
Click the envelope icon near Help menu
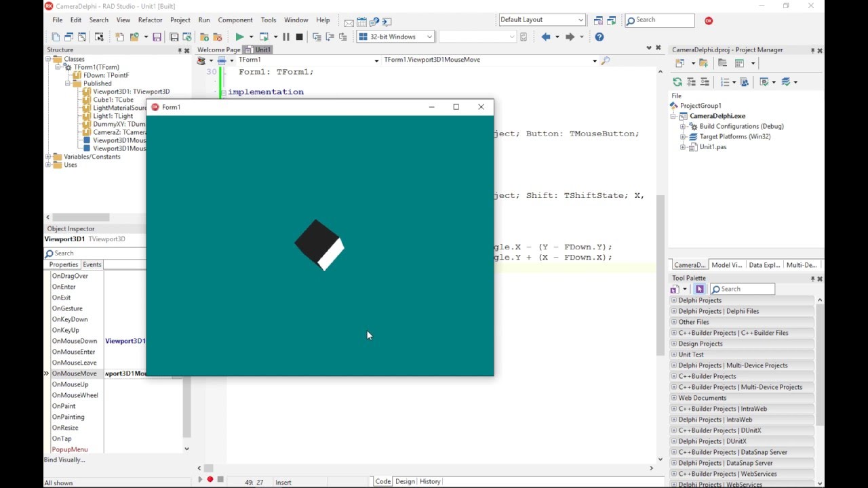[349, 22]
